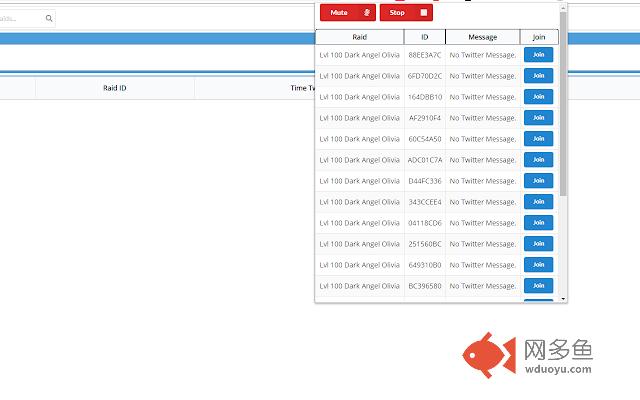
Task: Select raid ID text 88EE3A7C
Action: click(424, 55)
